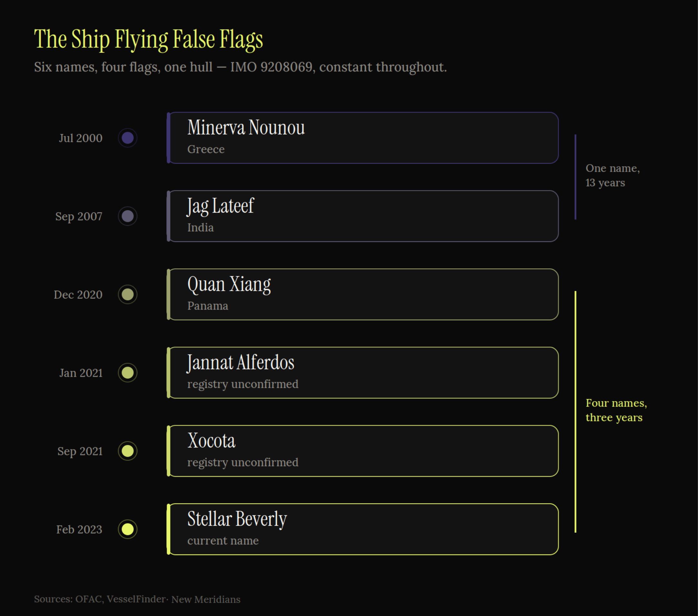Click the title The Ship Flying False Flags
The width and height of the screenshot is (698, 616).
coord(149,40)
